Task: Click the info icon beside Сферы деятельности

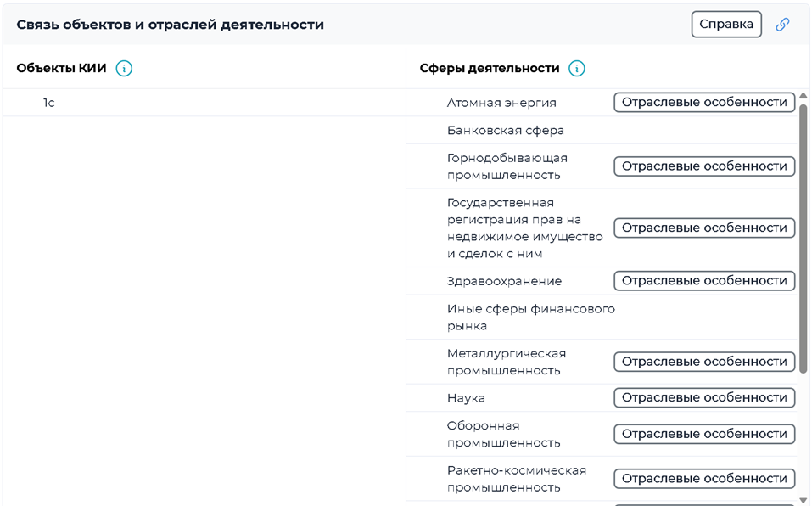Action: click(x=577, y=69)
